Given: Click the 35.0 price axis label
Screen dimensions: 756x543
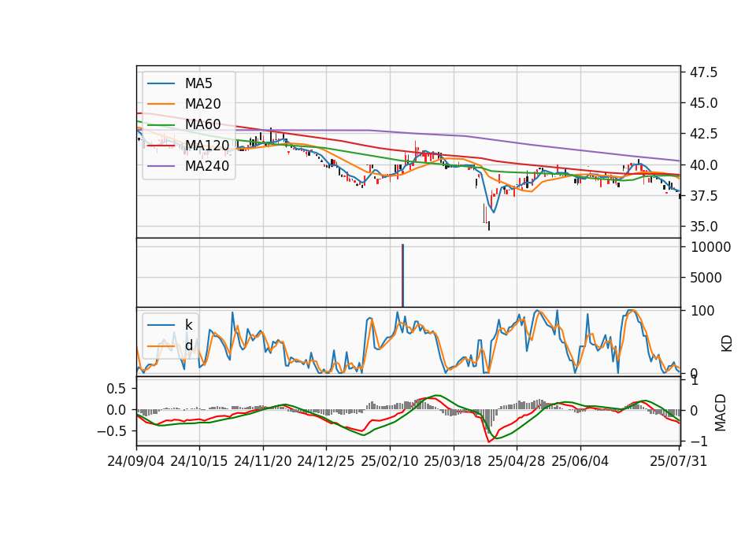Looking at the screenshot, I should pos(704,227).
